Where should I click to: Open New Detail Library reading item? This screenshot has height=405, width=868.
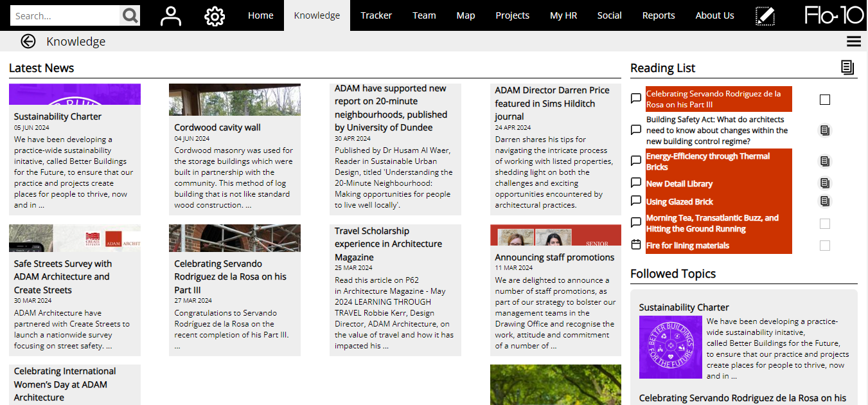coord(679,184)
